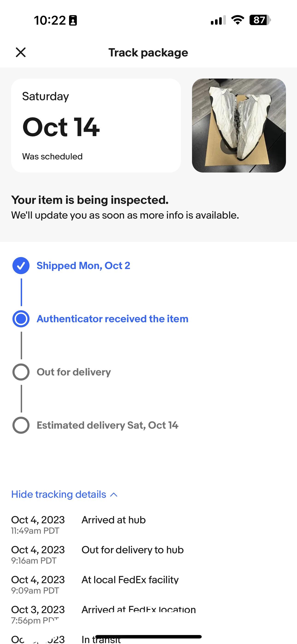Open the sneakers item thumbnail
The height and width of the screenshot is (644, 297).
click(x=239, y=126)
